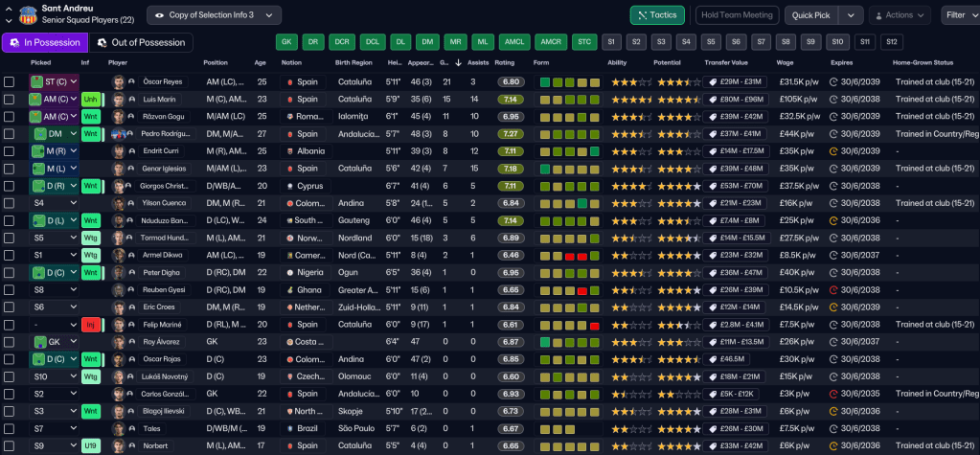
Task: Expand the Quick Pick arrow menu
Action: point(851,15)
